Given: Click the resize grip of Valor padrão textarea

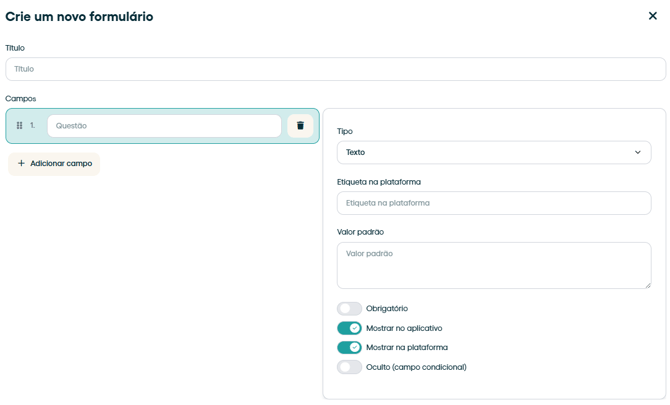Looking at the screenshot, I should (646, 284).
